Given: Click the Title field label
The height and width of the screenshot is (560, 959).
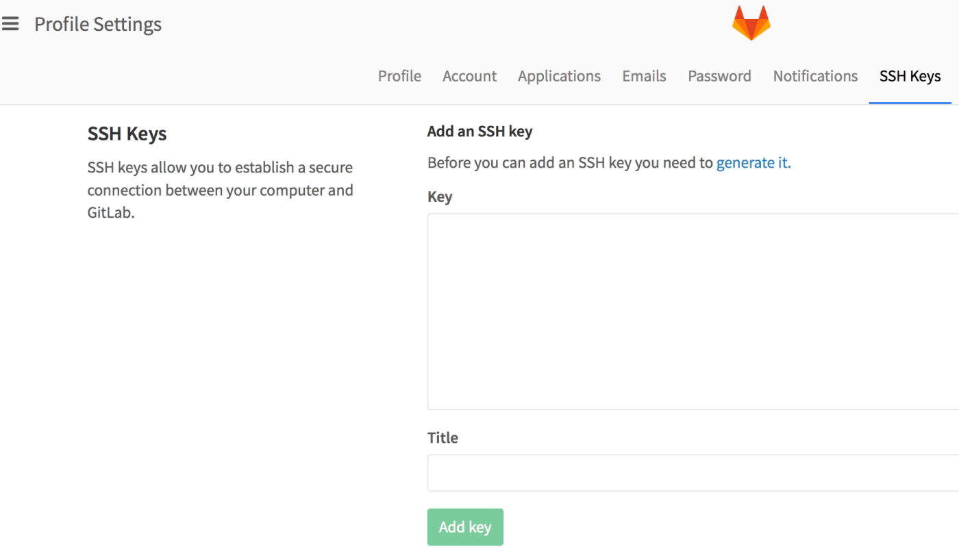Looking at the screenshot, I should click(x=443, y=437).
